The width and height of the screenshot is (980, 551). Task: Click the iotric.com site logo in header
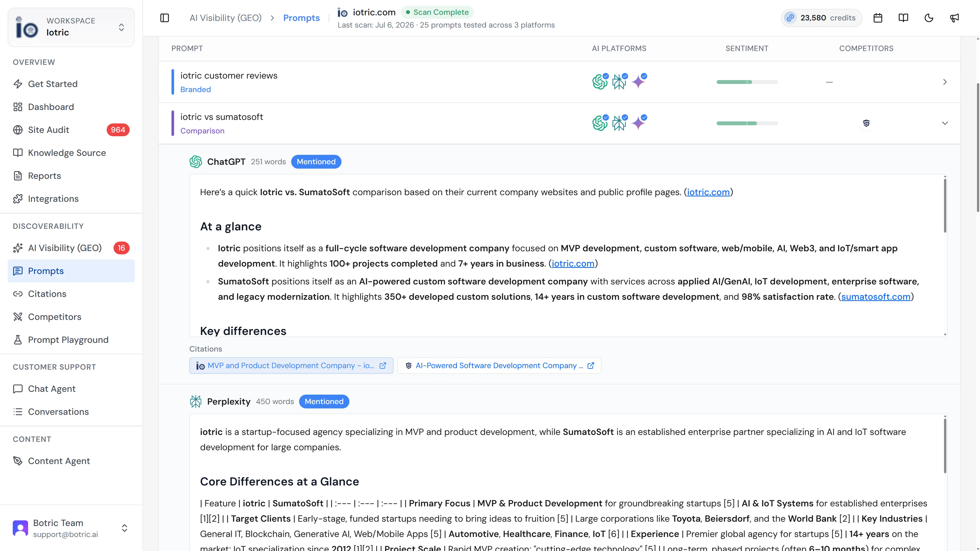coord(342,12)
